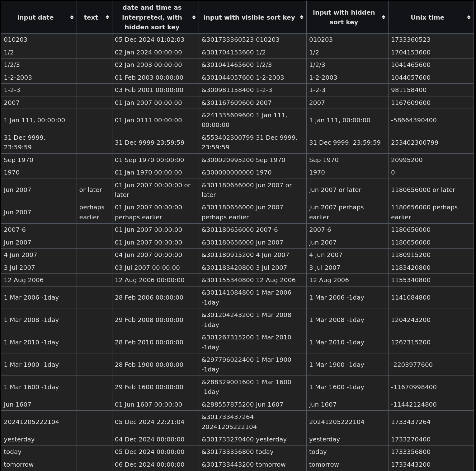Click 'date and time as interpreted' header
The image size is (476, 471).
pyautogui.click(x=152, y=17)
